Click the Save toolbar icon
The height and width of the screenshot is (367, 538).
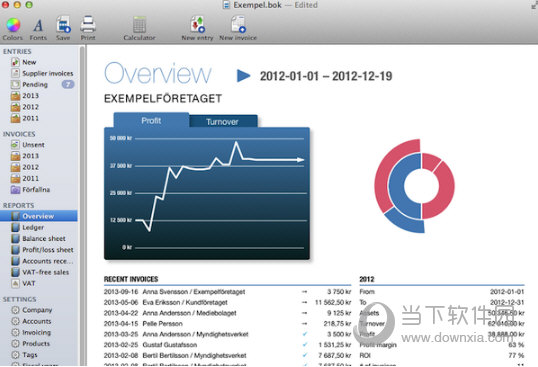(63, 28)
